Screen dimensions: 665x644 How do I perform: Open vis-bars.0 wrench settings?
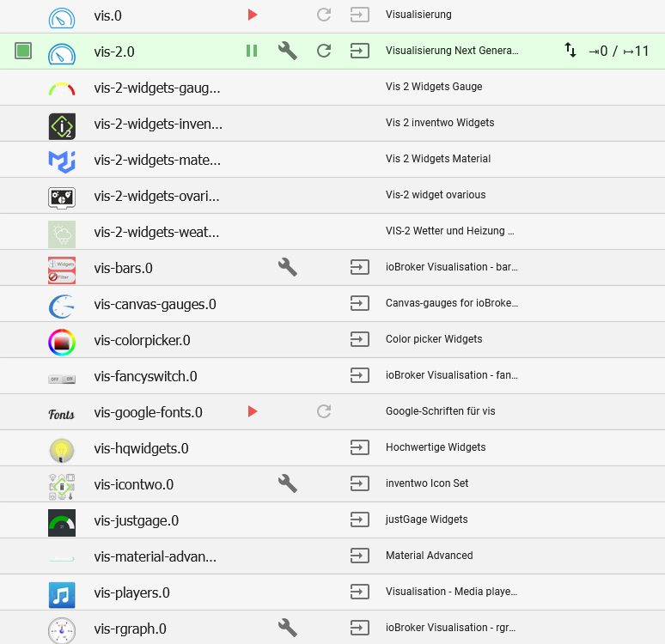pyautogui.click(x=288, y=267)
